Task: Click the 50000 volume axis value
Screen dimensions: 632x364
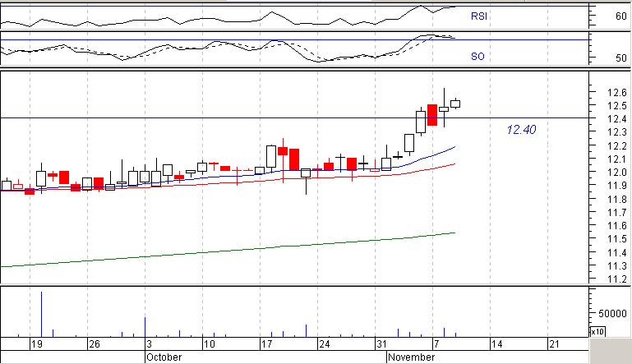Action: [x=612, y=313]
